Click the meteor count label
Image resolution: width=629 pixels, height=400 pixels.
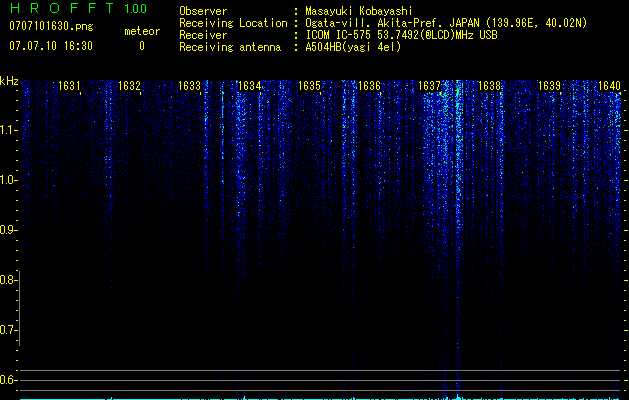(x=142, y=31)
